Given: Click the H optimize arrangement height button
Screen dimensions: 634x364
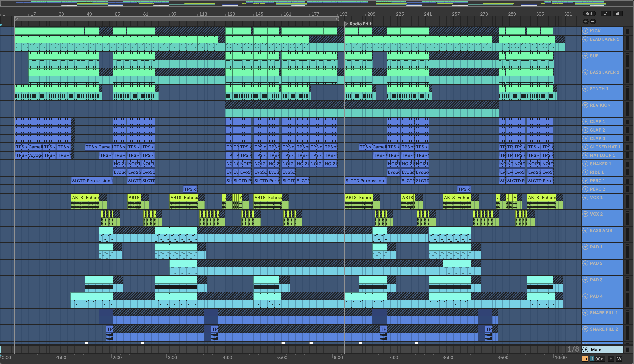Looking at the screenshot, I should pyautogui.click(x=611, y=359).
